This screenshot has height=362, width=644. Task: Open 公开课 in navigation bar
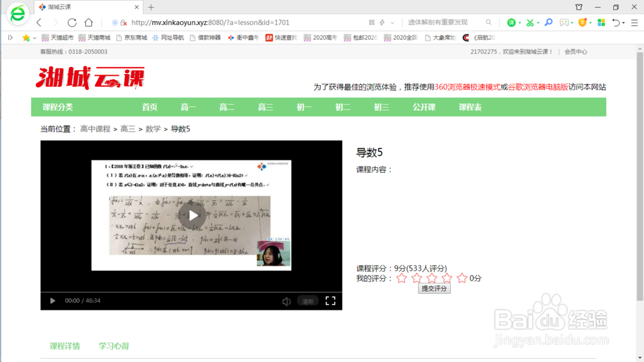pyautogui.click(x=424, y=107)
